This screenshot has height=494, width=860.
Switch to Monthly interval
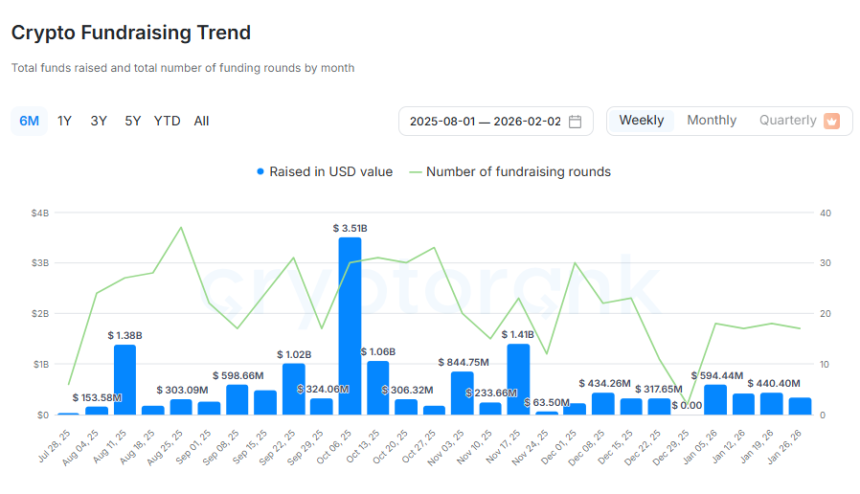click(x=711, y=121)
